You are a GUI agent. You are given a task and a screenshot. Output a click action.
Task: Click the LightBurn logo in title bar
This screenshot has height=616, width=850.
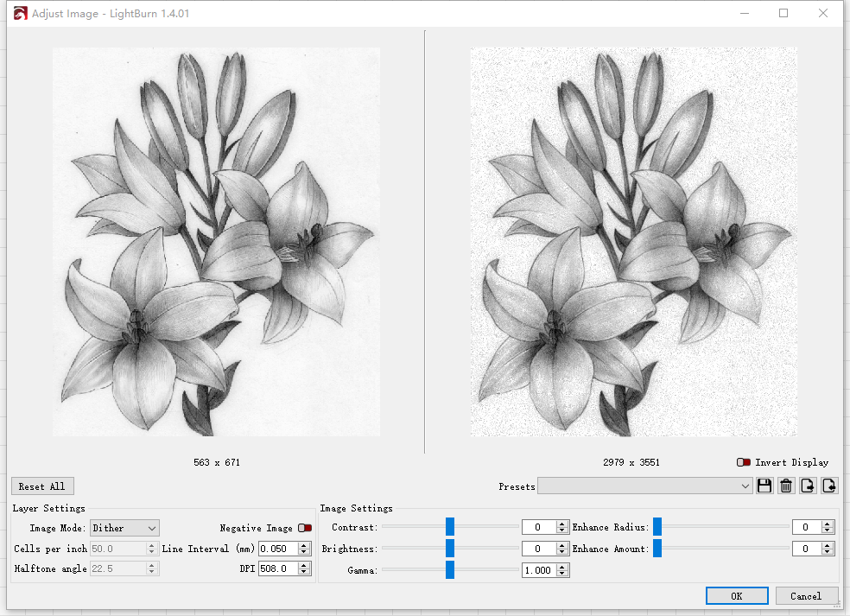(19, 13)
